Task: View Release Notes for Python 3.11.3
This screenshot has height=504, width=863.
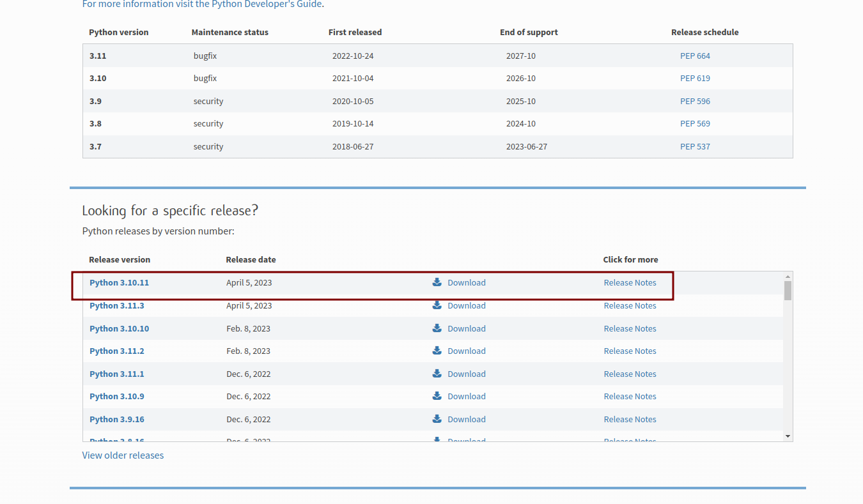Action: pos(630,305)
